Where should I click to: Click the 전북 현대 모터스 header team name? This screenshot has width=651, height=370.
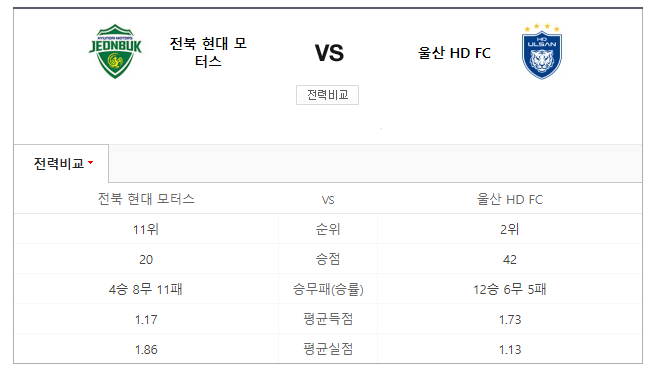208,52
